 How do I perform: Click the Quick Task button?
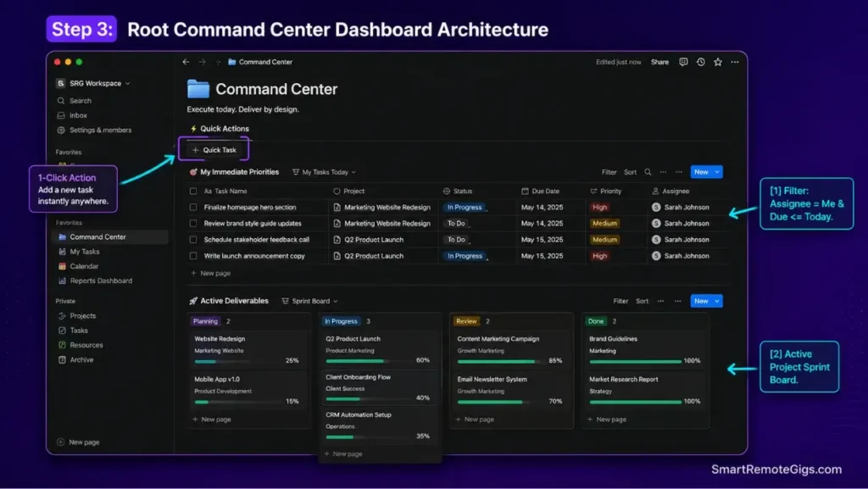(214, 150)
